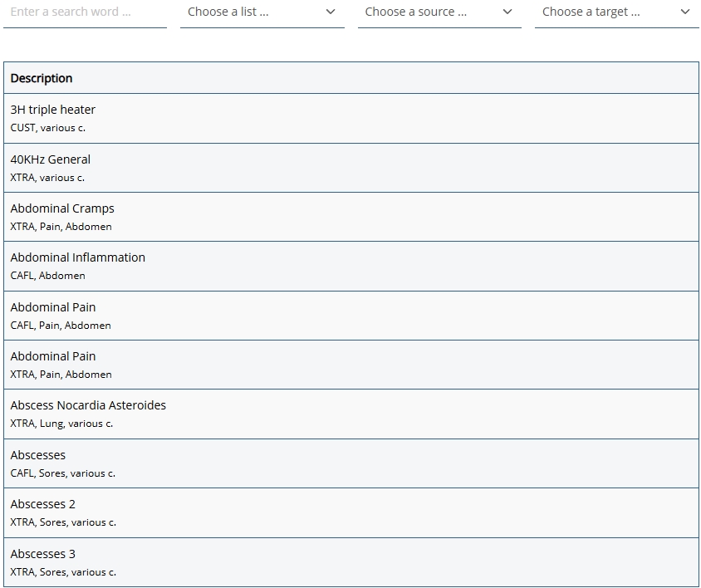Viewport: 701px width, 588px height.
Task: Click the 'XTRA, Lung, various c.' subtitle
Action: pos(61,424)
